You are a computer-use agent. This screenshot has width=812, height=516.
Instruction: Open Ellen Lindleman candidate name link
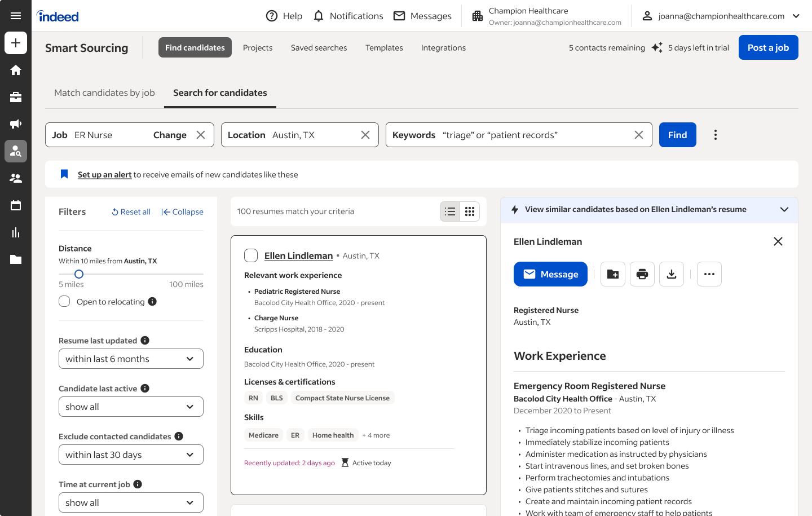click(x=298, y=255)
